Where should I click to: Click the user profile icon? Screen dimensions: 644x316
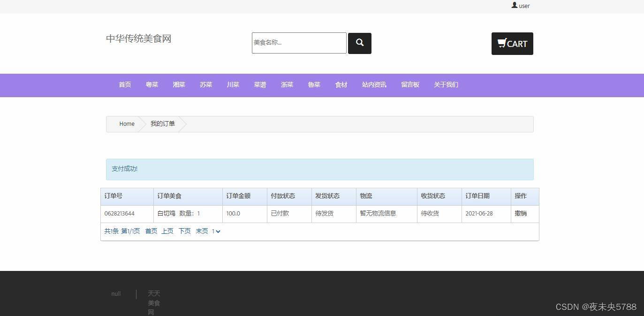coord(515,5)
